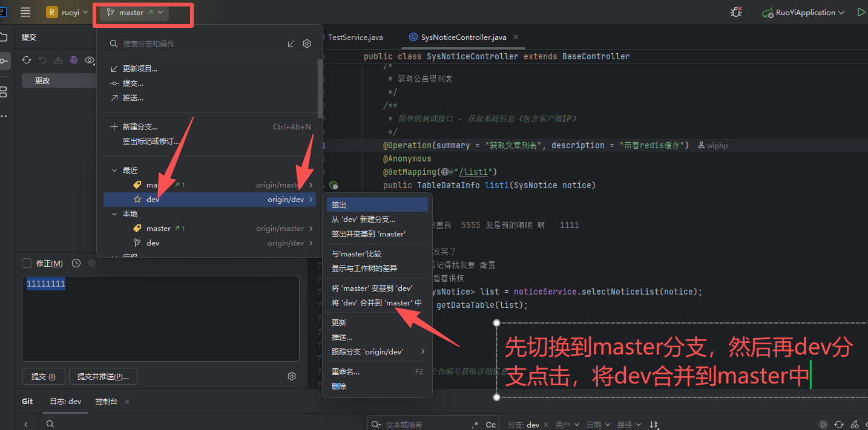868x430 pixels.
Task: Click the green Run arrow icon
Action: pyautogui.click(x=861, y=12)
